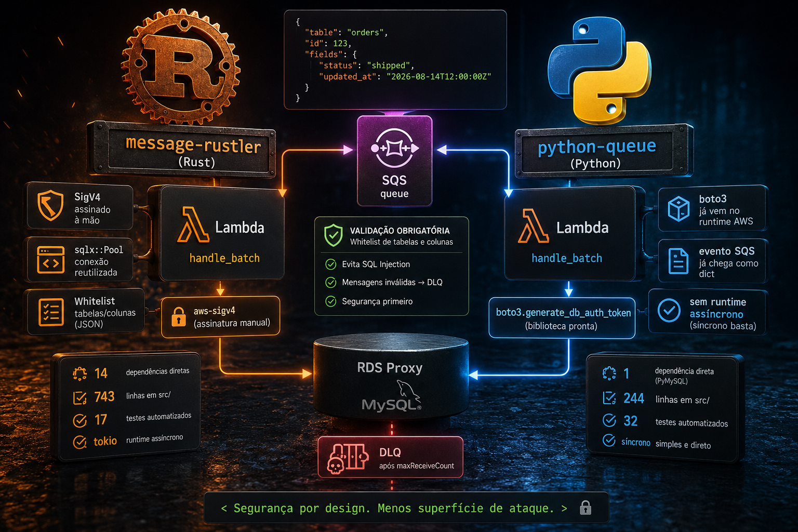The image size is (798, 532).
Task: Click the "updated_at" timestamp JSON line
Action: (405, 76)
